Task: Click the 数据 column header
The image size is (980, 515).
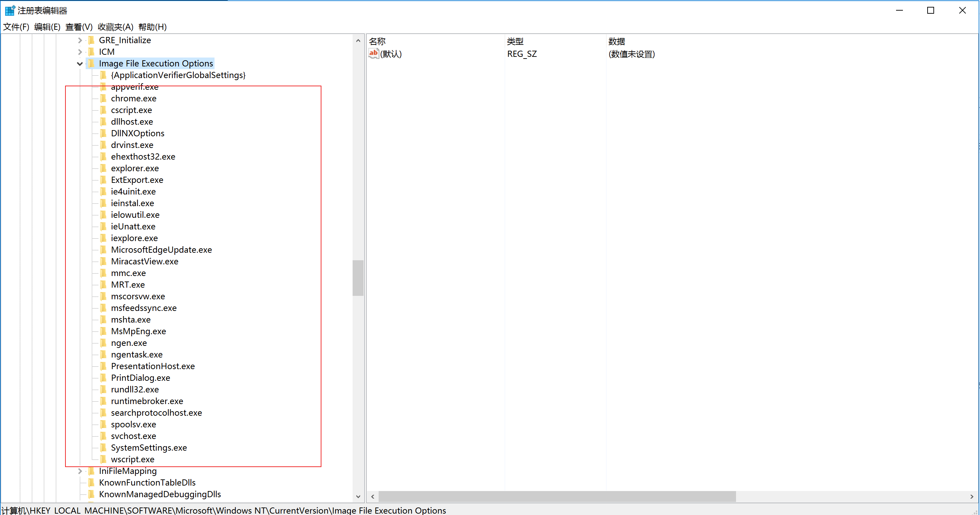Action: (x=616, y=41)
